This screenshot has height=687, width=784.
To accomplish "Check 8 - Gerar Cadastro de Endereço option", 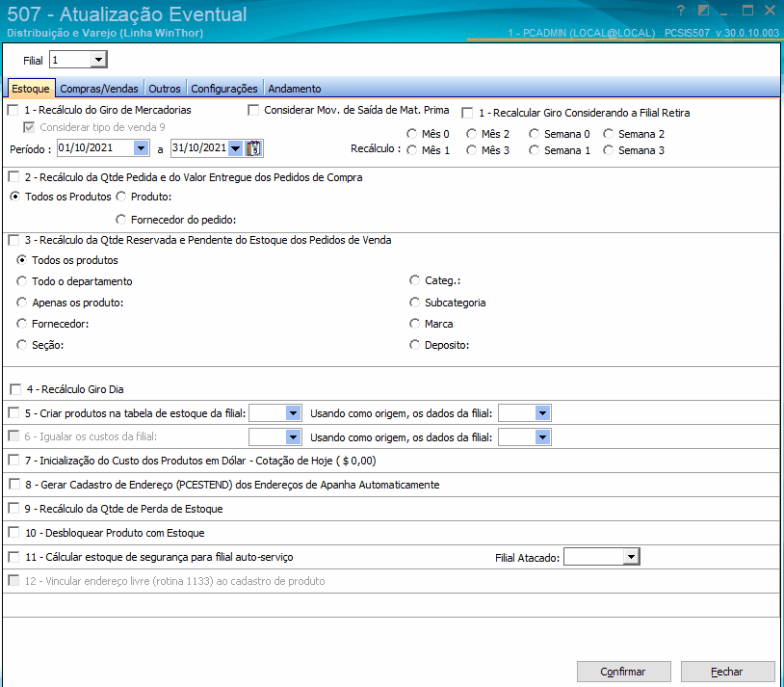I will tap(14, 485).
